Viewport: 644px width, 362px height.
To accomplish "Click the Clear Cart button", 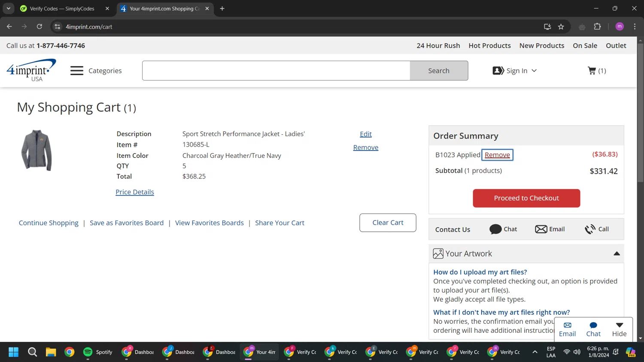I will [388, 223].
